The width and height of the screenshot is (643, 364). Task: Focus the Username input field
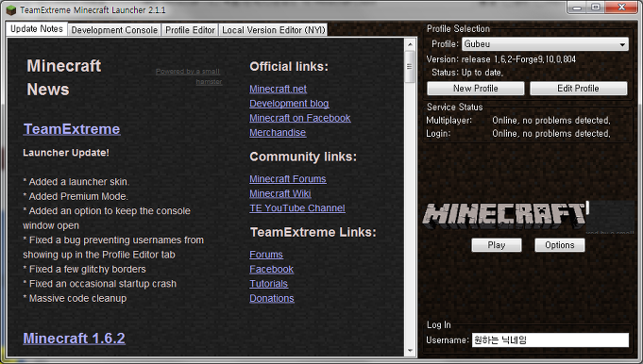coord(550,339)
